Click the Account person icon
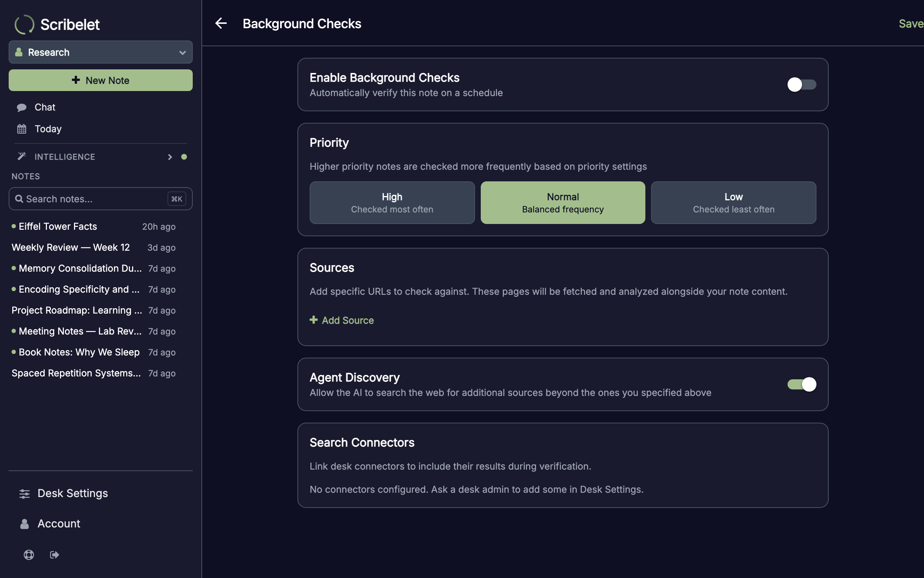 coord(25,524)
